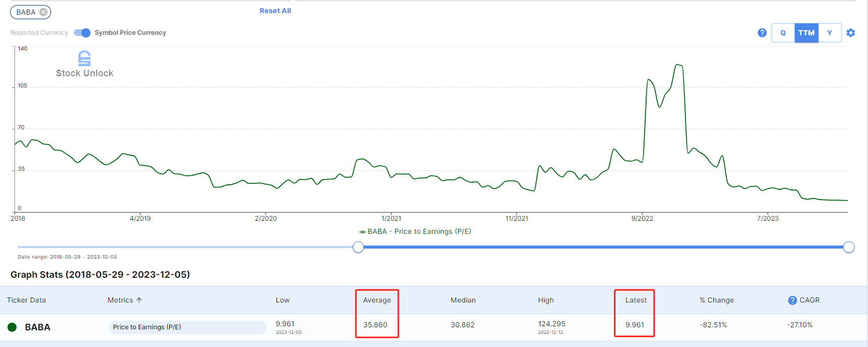Open the blue help question icon
The width and height of the screenshot is (868, 347).
762,33
